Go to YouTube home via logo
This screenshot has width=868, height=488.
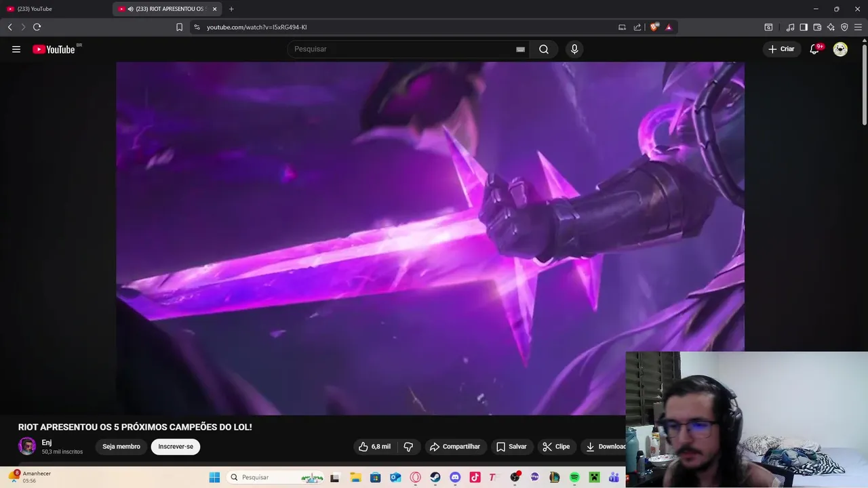[x=54, y=49]
